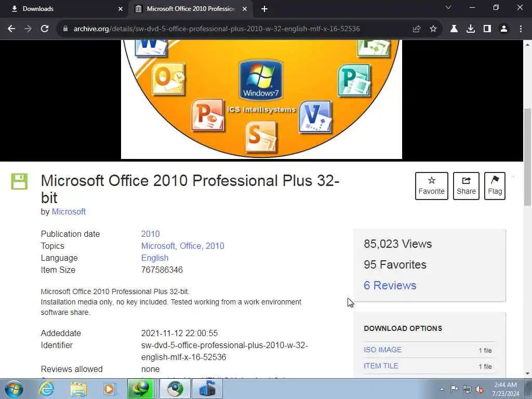The height and width of the screenshot is (399, 532).
Task: Click the scrollbar up arrow
Action: point(527,45)
